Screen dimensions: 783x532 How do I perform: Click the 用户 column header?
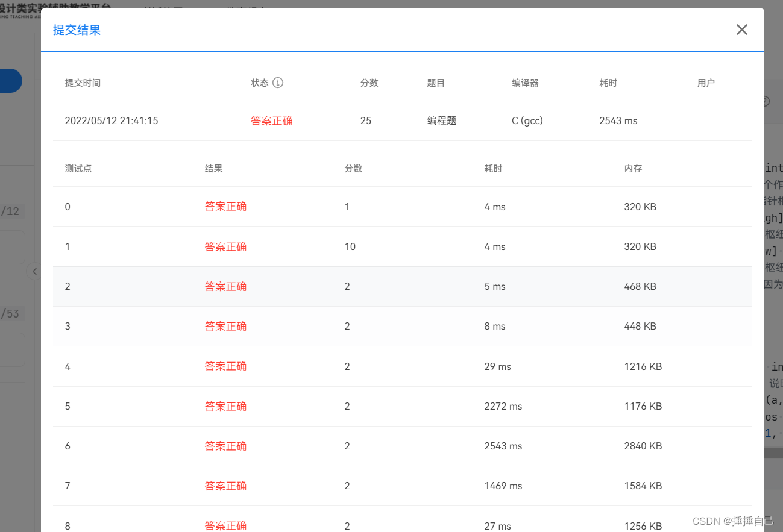pos(706,83)
